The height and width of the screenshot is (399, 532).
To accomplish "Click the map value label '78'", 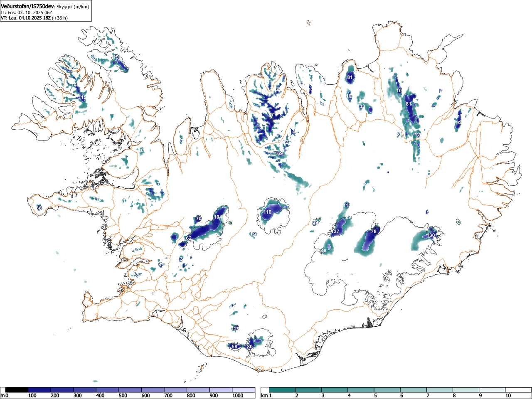I will tap(373, 232).
